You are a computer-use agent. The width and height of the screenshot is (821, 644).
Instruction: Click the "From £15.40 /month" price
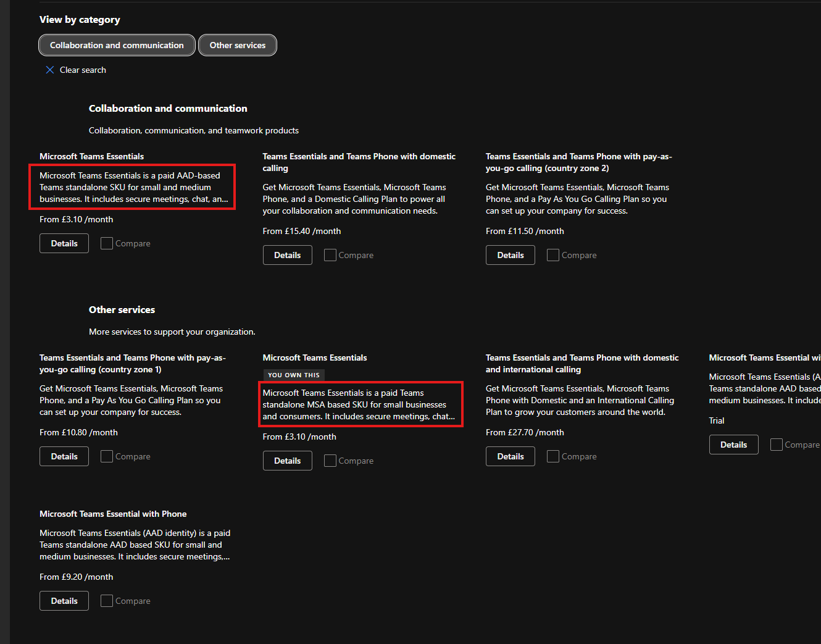pyautogui.click(x=302, y=231)
